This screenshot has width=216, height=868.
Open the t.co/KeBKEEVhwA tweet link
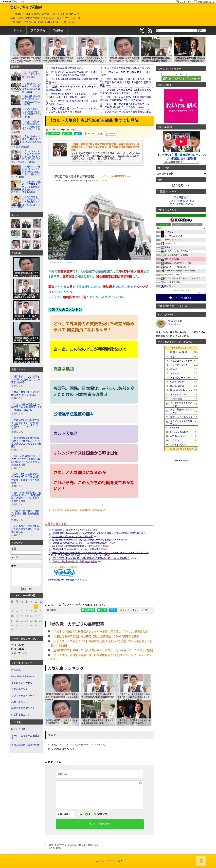click(x=113, y=176)
